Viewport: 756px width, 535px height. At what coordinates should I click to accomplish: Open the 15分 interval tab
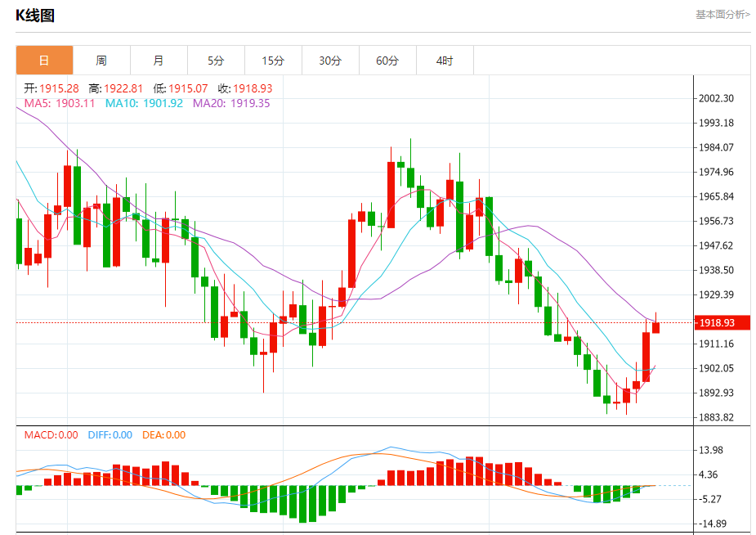pos(273,61)
